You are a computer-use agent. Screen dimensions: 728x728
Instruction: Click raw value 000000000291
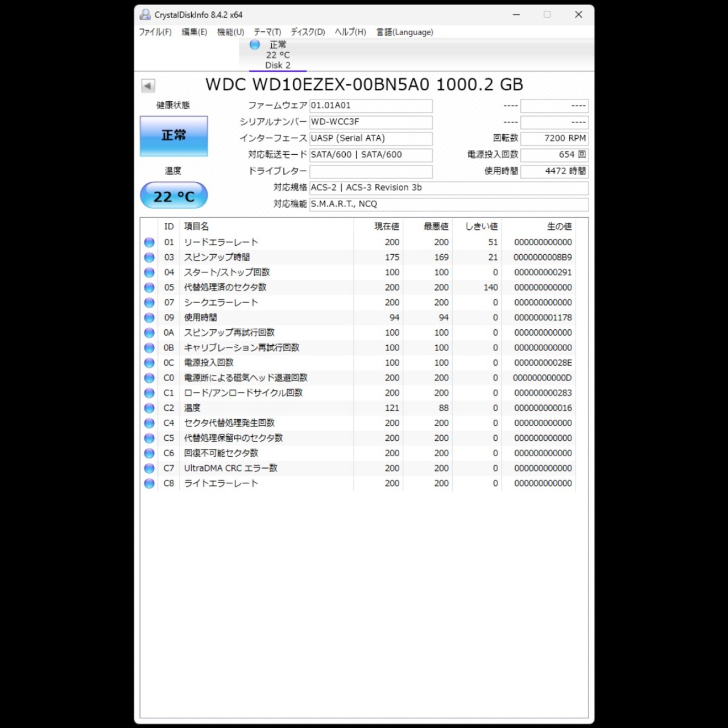point(543,272)
